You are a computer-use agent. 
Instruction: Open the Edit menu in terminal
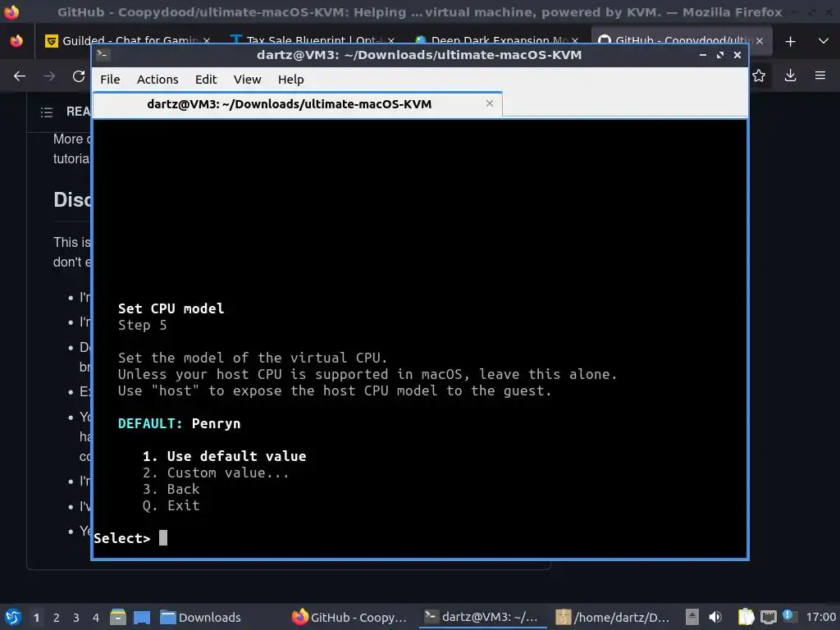[x=206, y=80]
